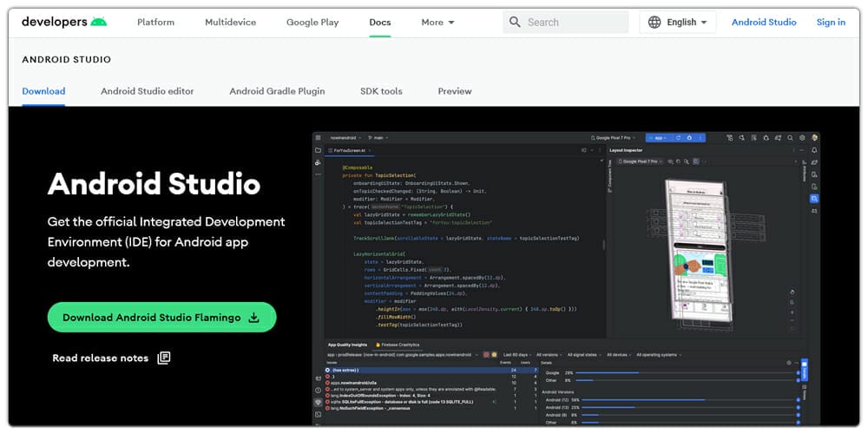
Task: Open the Android Gradle Plugin tab
Action: (x=278, y=91)
